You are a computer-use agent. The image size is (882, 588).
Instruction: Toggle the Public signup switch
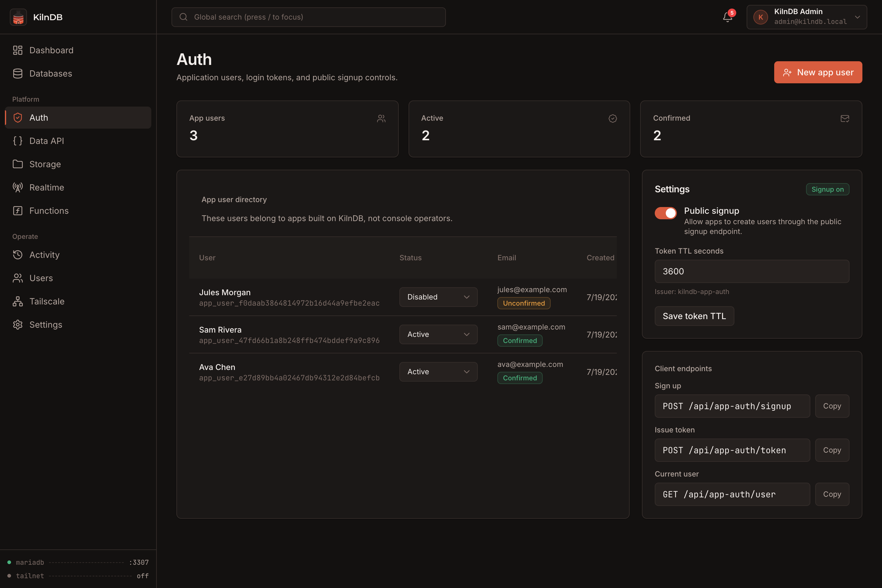click(x=665, y=213)
